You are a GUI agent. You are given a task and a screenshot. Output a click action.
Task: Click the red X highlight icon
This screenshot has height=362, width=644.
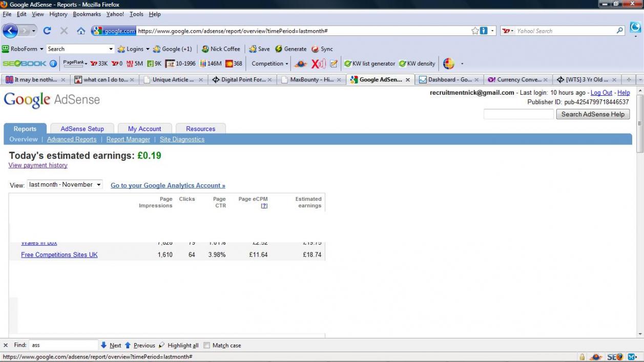[319, 64]
